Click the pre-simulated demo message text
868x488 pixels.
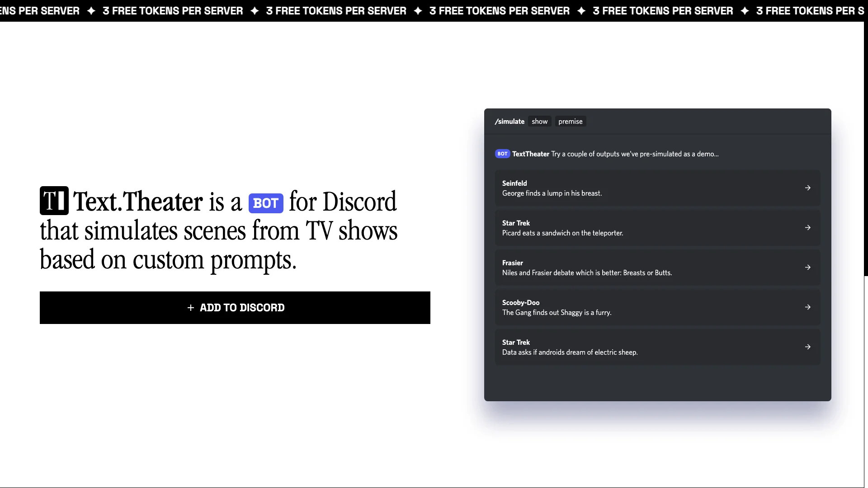pyautogui.click(x=635, y=154)
